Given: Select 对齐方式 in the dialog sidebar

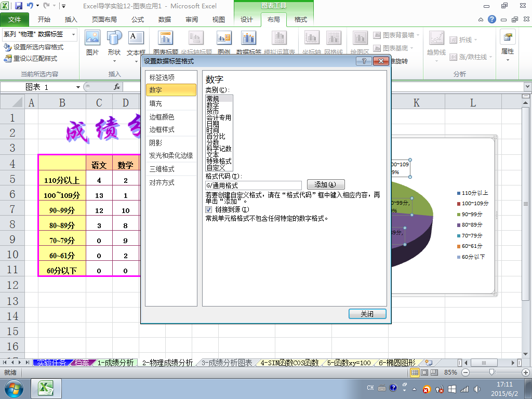Looking at the screenshot, I should click(x=171, y=182).
